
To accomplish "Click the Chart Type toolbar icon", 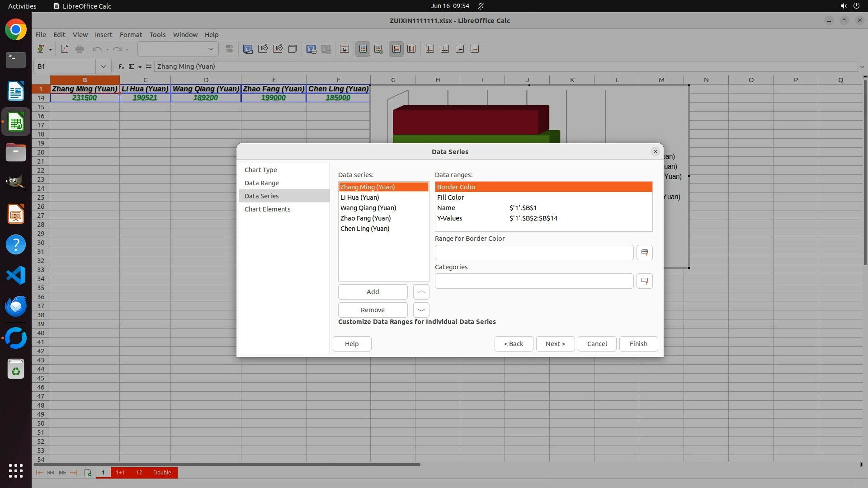I will (x=248, y=49).
